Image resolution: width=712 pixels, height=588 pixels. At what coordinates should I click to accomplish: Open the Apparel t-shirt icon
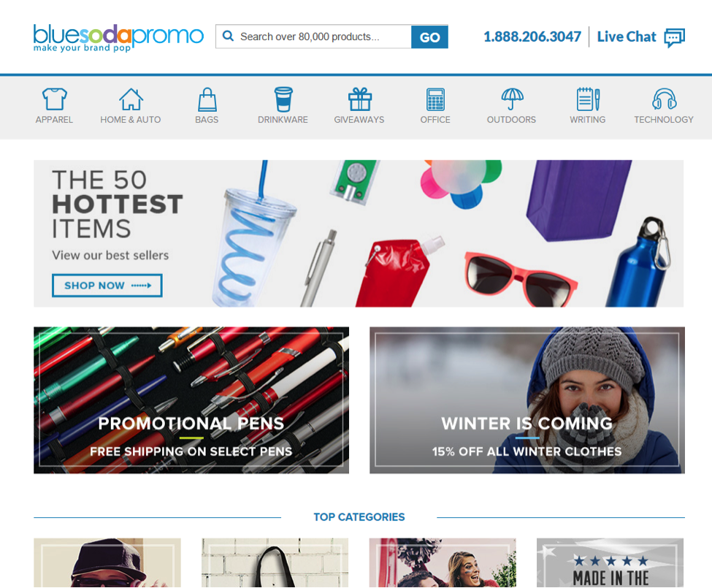click(55, 99)
